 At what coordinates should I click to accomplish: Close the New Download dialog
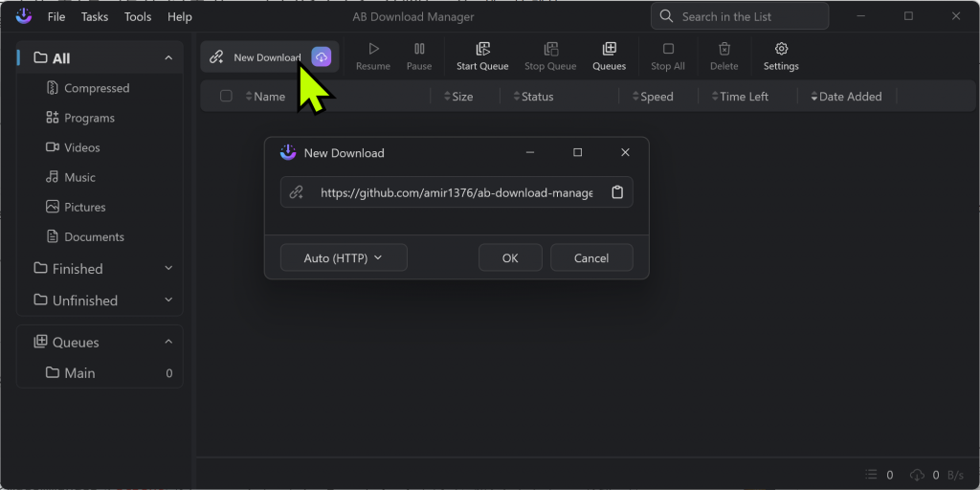pyautogui.click(x=625, y=152)
